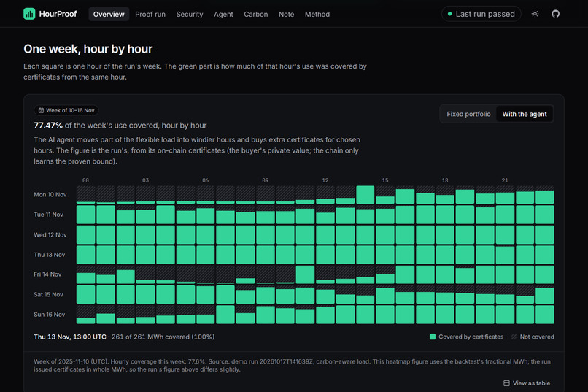Click the Tue 11 Nov row label

48,215
